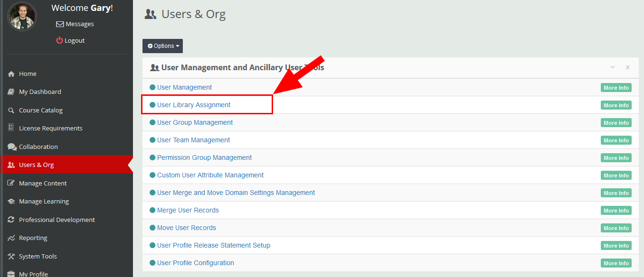Open the Options dropdown button
The width and height of the screenshot is (644, 277).
(162, 46)
